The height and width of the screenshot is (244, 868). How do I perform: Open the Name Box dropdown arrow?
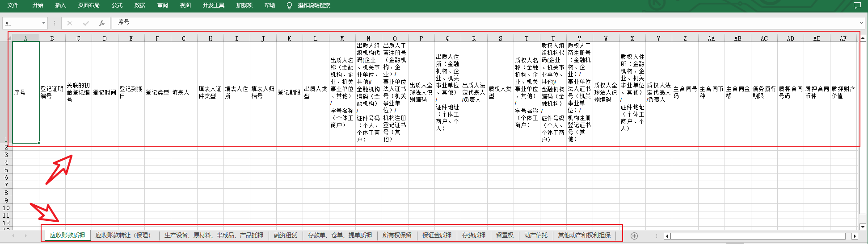click(x=43, y=23)
